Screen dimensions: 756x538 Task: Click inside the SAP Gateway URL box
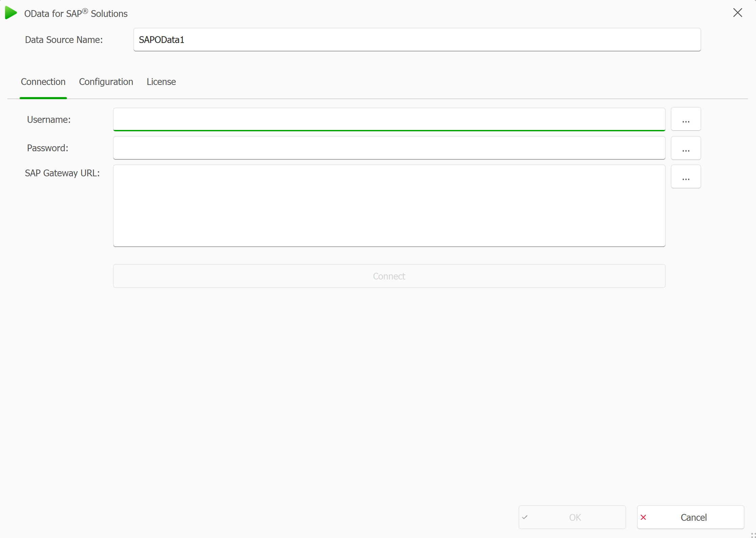pos(389,205)
